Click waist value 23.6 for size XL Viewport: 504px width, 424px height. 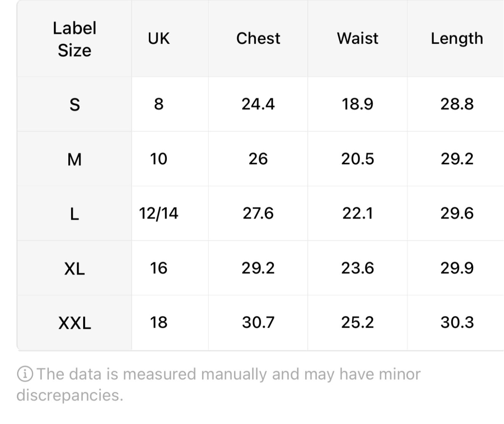tap(357, 268)
